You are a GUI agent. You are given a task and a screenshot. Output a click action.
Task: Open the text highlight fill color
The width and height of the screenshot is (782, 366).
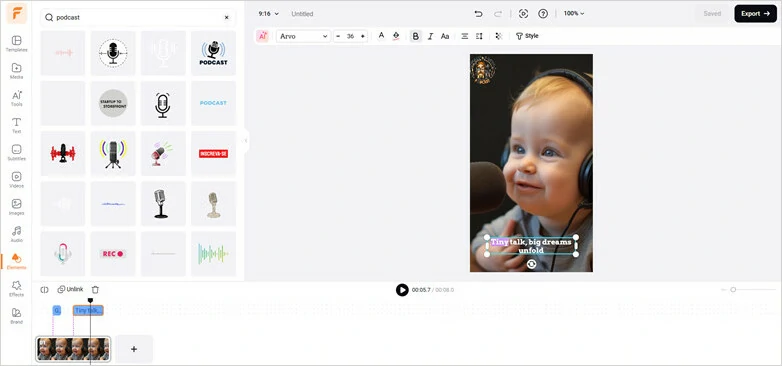tap(396, 35)
